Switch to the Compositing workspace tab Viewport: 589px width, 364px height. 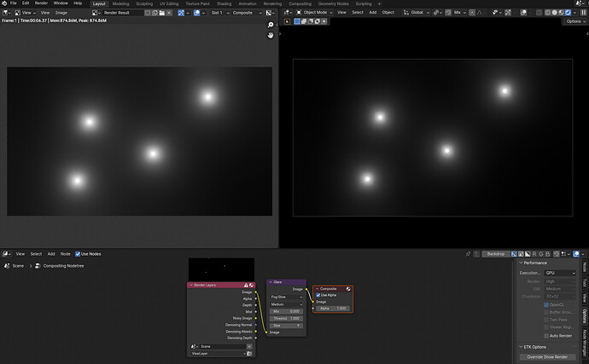[x=300, y=3]
